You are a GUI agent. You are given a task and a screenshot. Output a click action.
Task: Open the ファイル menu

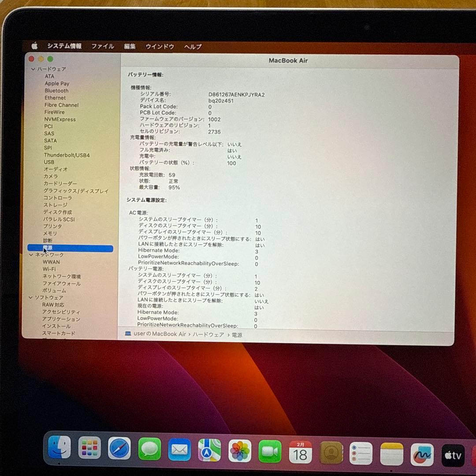coord(103,46)
